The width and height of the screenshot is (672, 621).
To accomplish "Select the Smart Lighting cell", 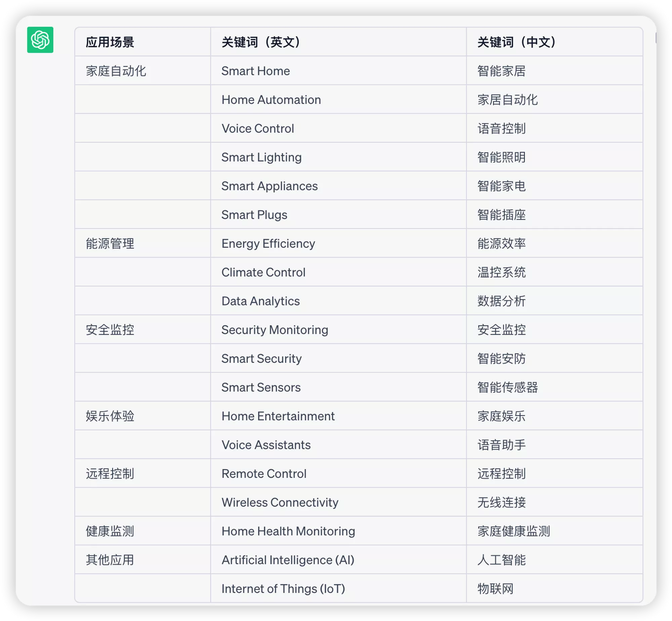I will click(261, 157).
